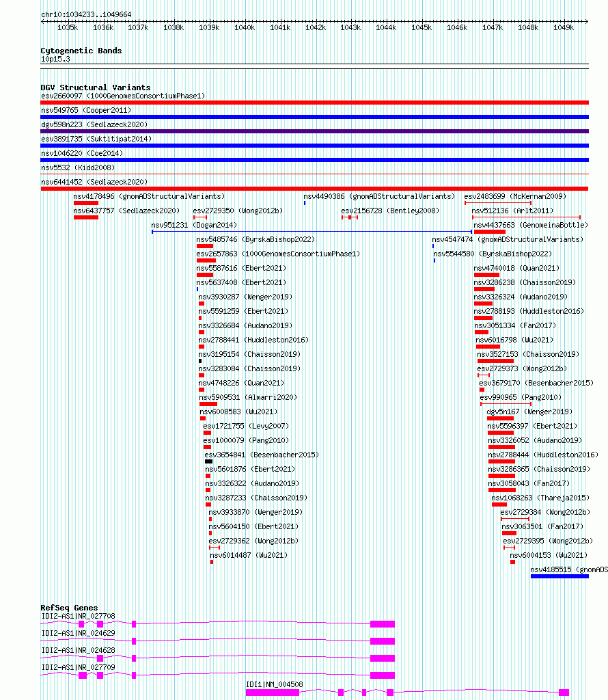This screenshot has width=608, height=700.
Task: Select nsv5544580 ByrskaBishop2022 variant
Action: (493, 254)
